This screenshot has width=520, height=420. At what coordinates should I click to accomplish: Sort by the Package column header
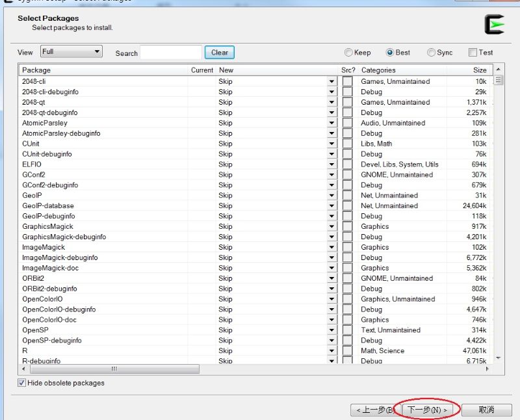click(x=103, y=70)
